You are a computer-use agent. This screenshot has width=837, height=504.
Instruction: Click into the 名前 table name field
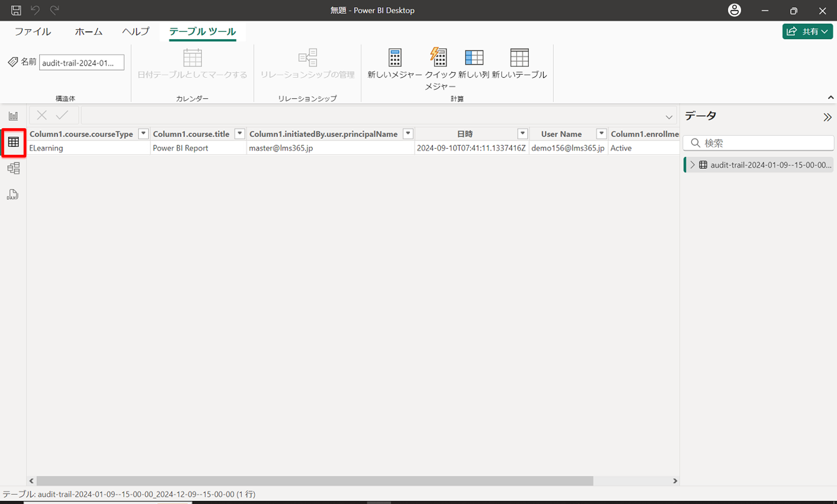(x=82, y=63)
